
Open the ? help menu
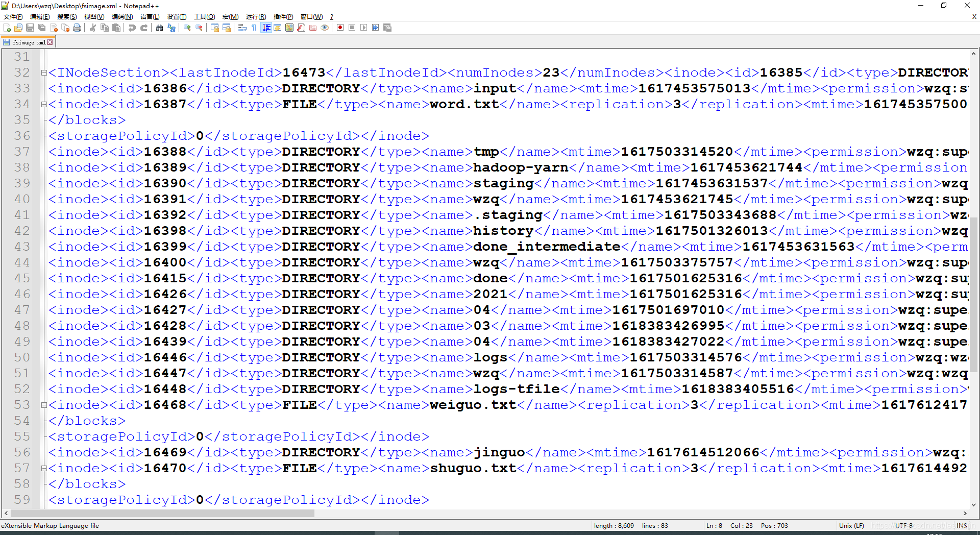coord(332,17)
